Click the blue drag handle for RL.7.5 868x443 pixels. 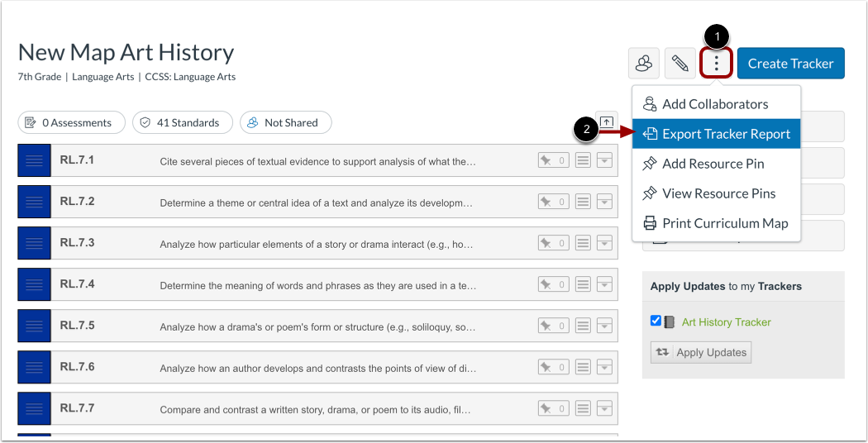click(x=35, y=326)
